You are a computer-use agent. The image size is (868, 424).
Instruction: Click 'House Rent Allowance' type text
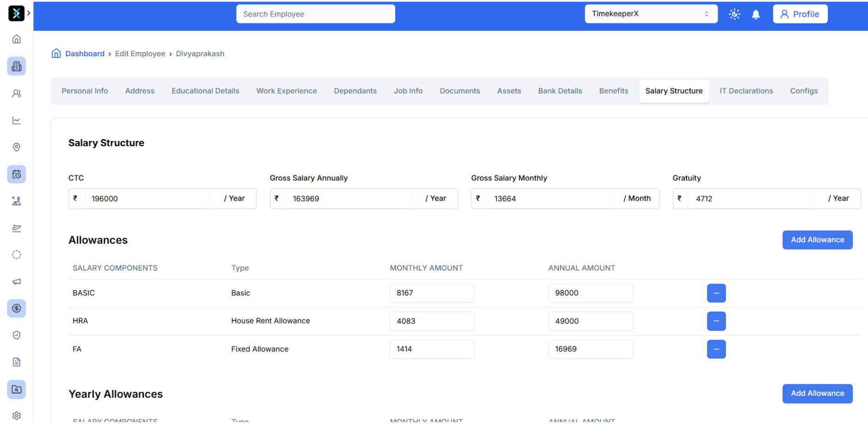point(270,321)
